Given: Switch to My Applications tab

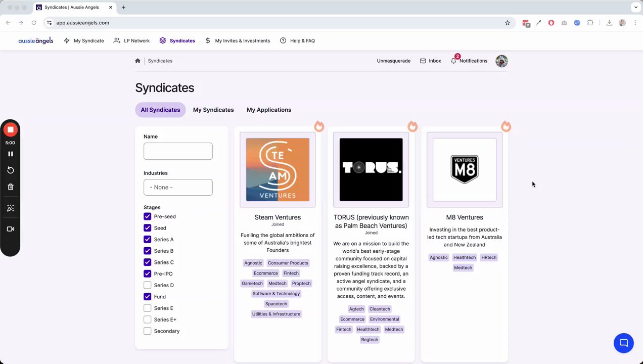Looking at the screenshot, I should (269, 110).
